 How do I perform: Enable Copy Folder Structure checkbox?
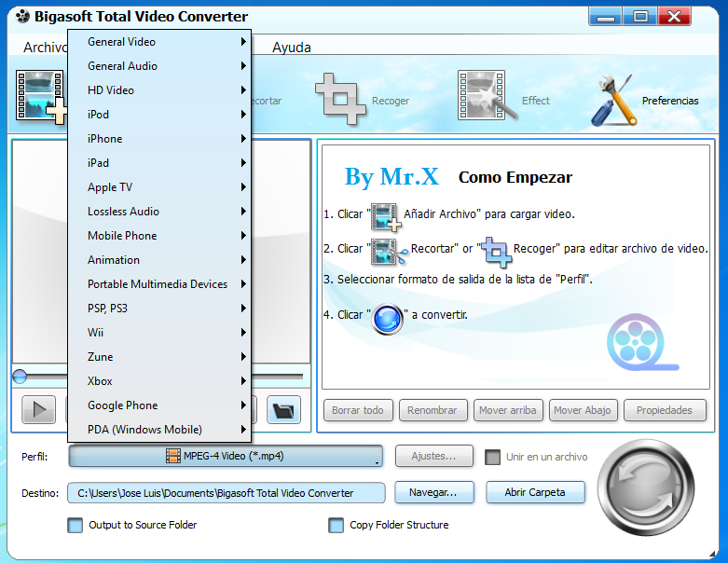tap(337, 525)
